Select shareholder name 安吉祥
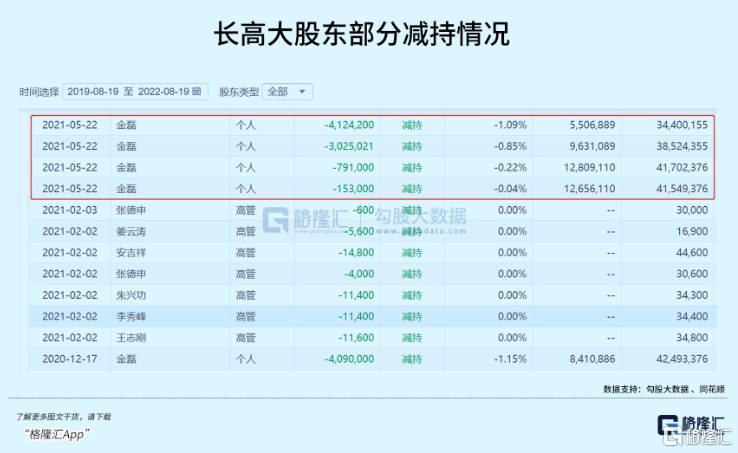This screenshot has width=738, height=453. click(x=131, y=253)
